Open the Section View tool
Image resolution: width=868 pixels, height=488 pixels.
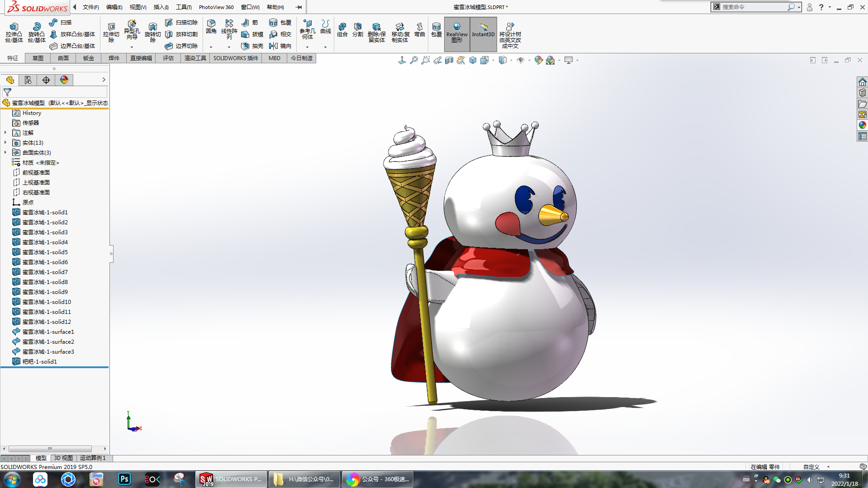coord(449,60)
